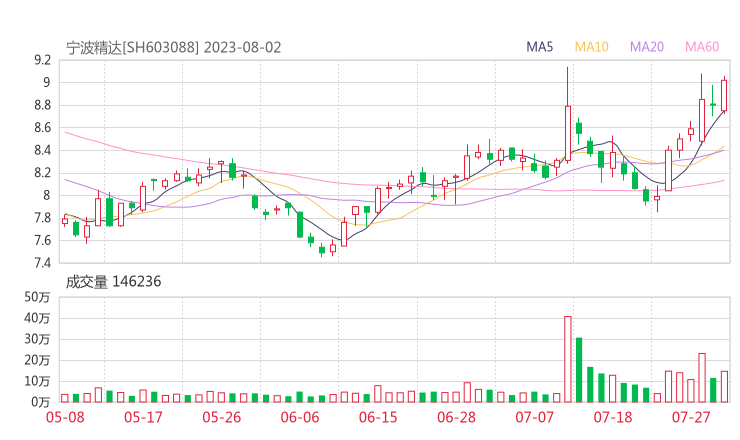The image size is (740, 440).
Task: Click the 07-27 date axis label
Action: [691, 417]
